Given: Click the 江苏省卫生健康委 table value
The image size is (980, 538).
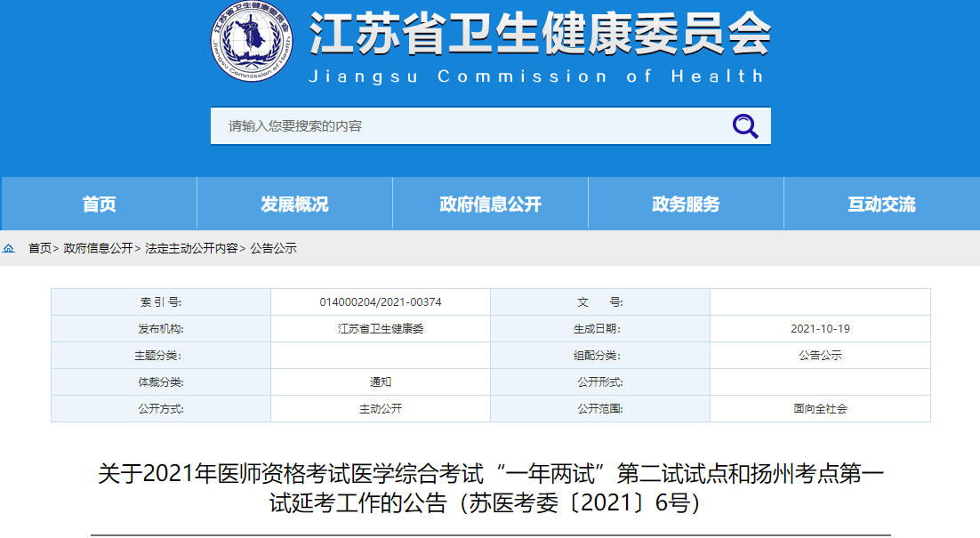Looking at the screenshot, I should (x=380, y=329).
